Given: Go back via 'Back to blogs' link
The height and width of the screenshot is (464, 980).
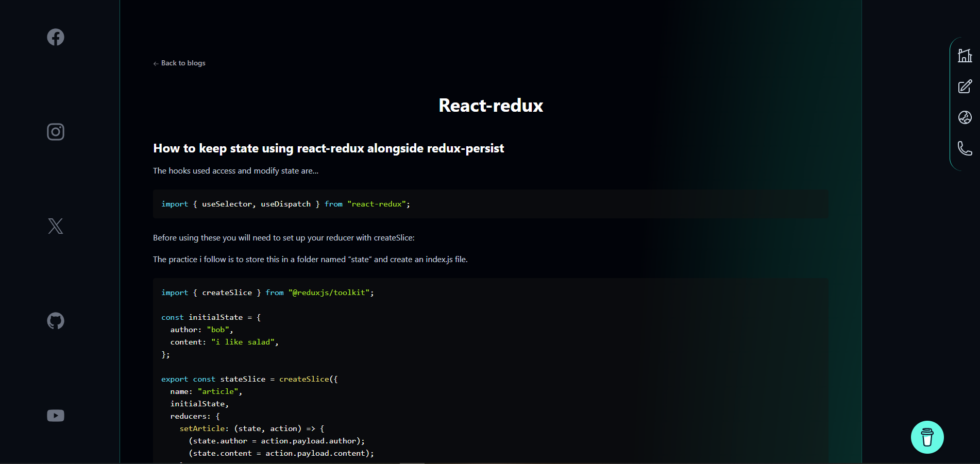Looking at the screenshot, I should point(179,63).
